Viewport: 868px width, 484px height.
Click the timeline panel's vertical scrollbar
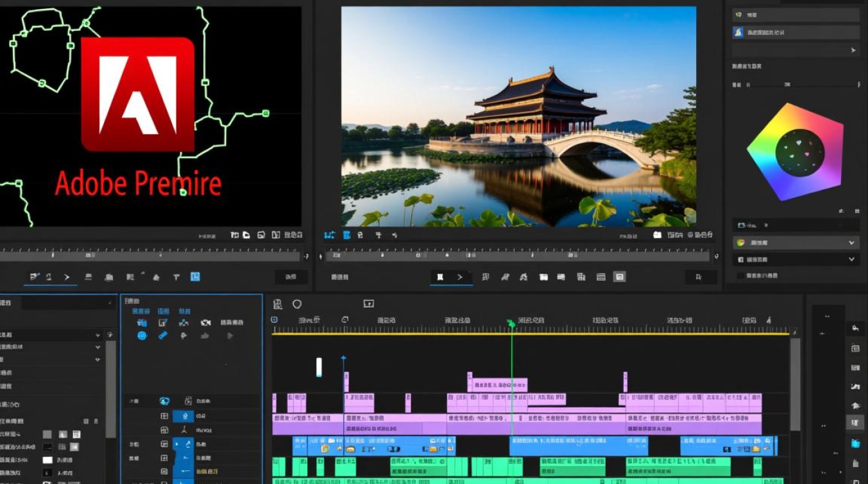(x=795, y=384)
